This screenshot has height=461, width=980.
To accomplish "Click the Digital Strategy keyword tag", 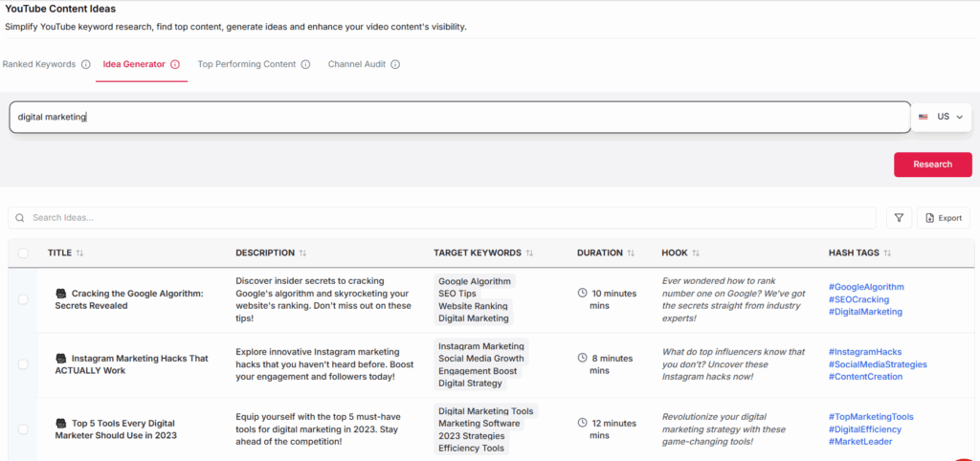I will tap(470, 384).
